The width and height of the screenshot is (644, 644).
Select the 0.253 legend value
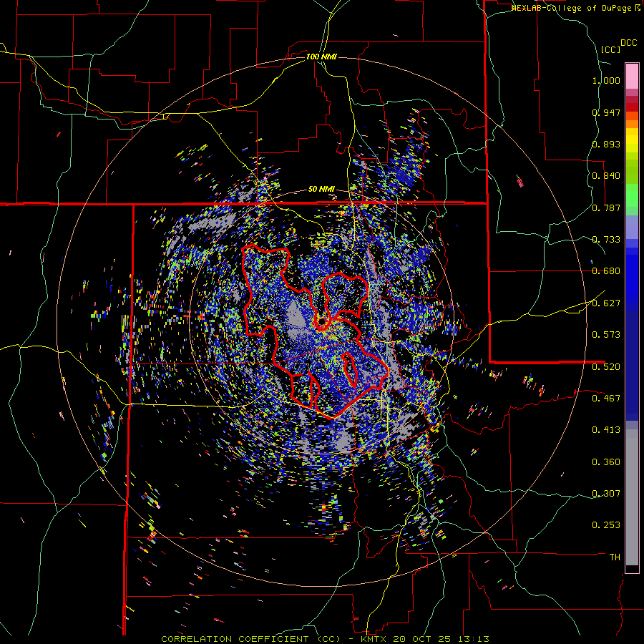606,525
